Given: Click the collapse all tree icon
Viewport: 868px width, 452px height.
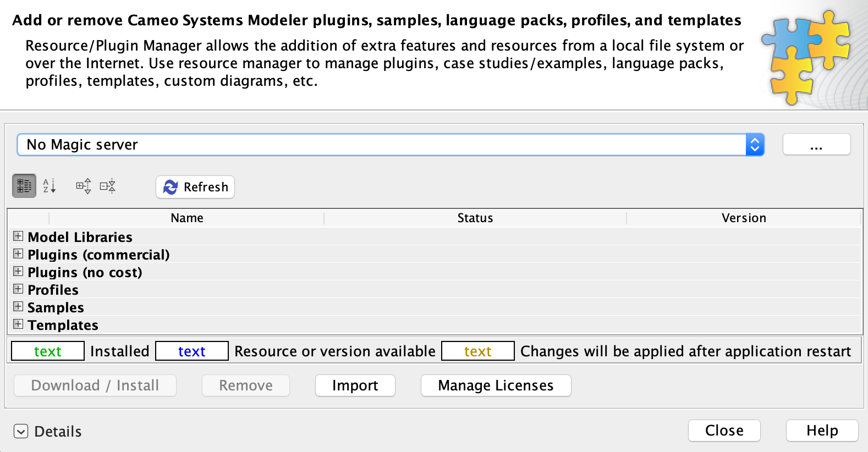Looking at the screenshot, I should point(108,186).
